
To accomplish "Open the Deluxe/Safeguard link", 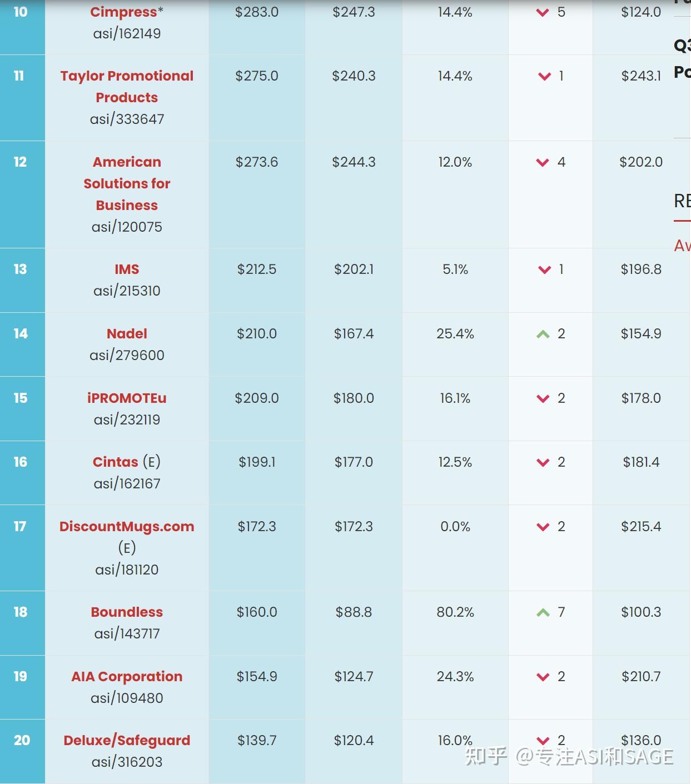I will (x=127, y=741).
